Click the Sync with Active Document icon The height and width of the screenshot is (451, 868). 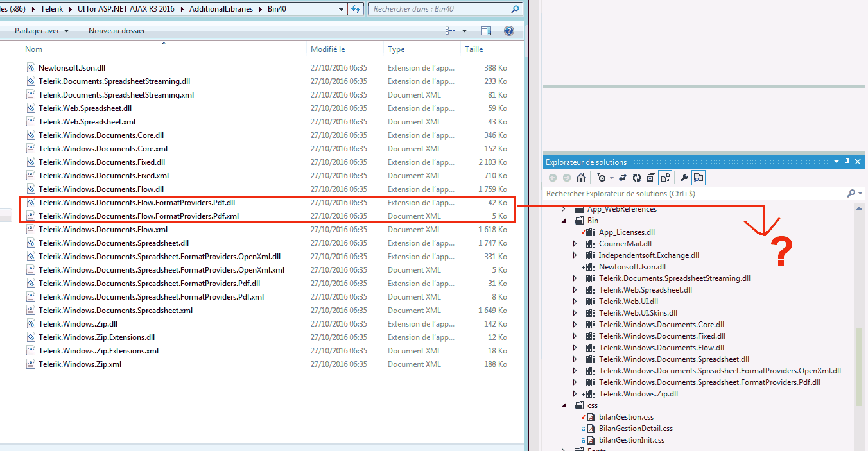click(623, 178)
